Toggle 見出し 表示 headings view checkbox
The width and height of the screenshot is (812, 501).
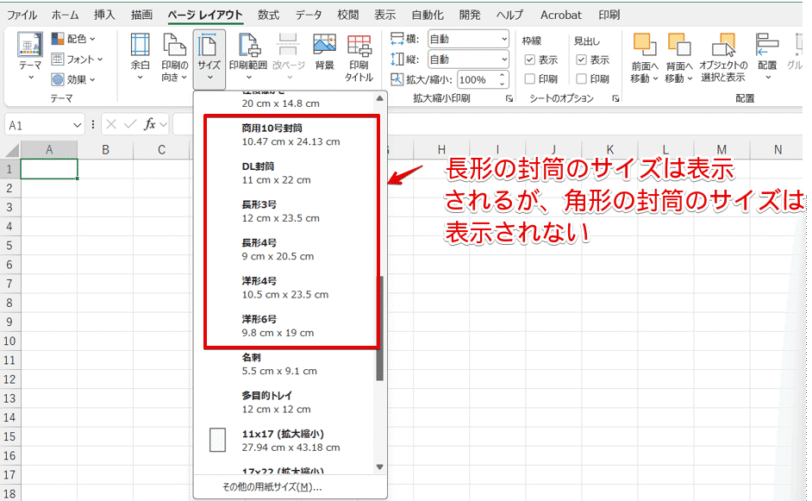tap(582, 60)
